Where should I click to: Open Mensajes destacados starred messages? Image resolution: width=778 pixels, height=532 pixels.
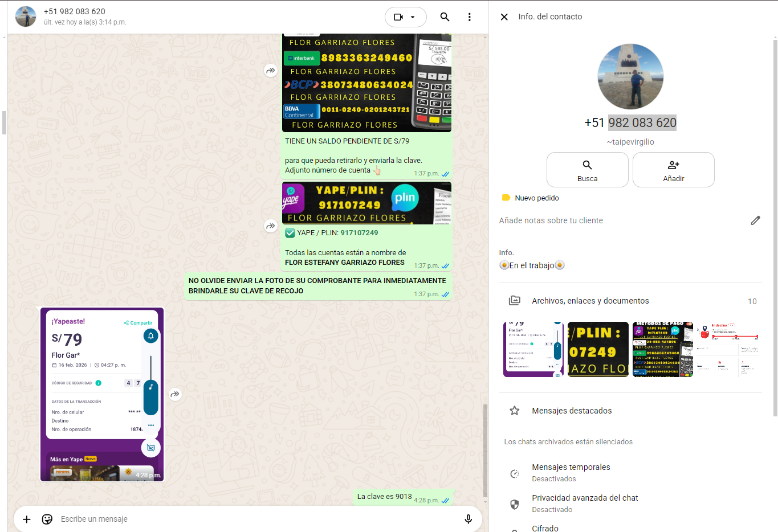click(x=572, y=411)
